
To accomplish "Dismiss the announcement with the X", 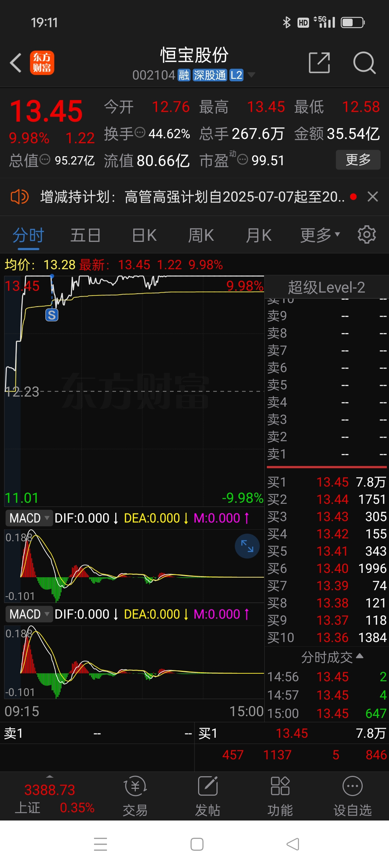I will (x=373, y=197).
